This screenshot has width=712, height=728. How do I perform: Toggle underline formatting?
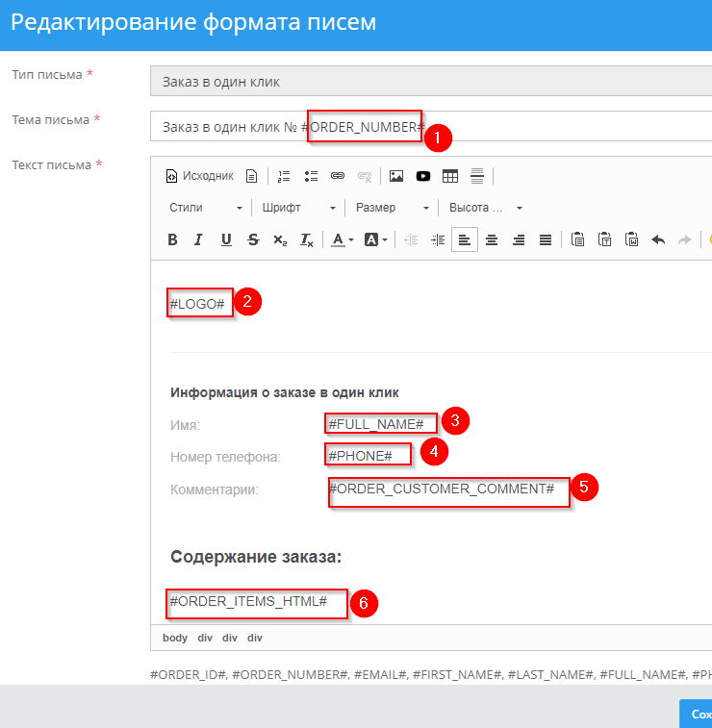[226, 239]
